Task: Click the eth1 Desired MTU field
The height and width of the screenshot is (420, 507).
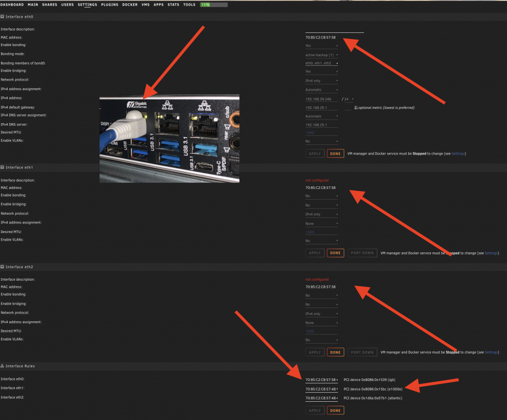Action: (322, 233)
